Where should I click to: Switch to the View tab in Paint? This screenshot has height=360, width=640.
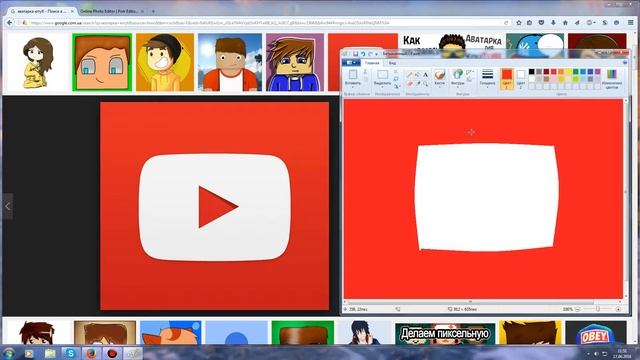tap(392, 63)
